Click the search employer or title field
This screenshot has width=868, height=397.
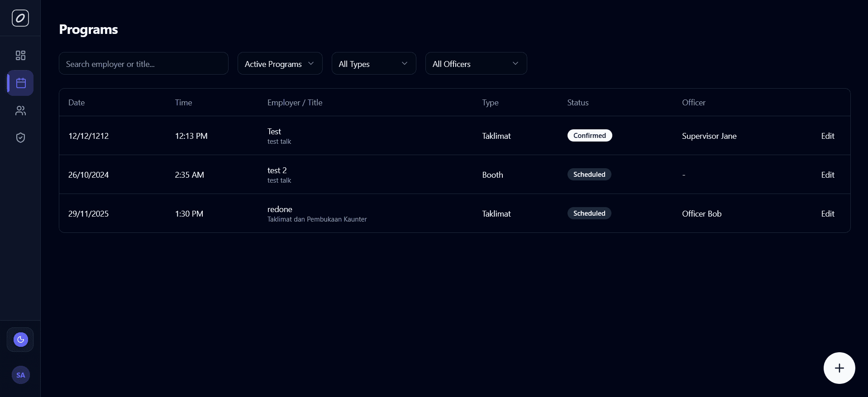pyautogui.click(x=143, y=64)
